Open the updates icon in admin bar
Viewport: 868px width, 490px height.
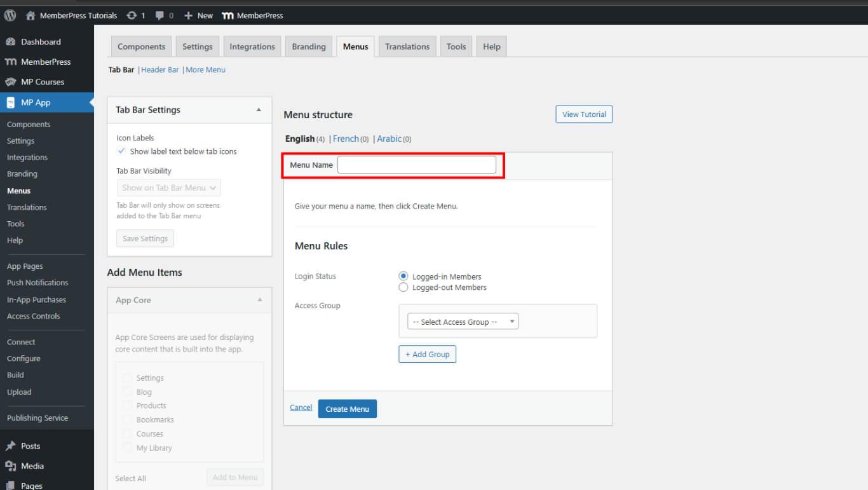pos(132,15)
